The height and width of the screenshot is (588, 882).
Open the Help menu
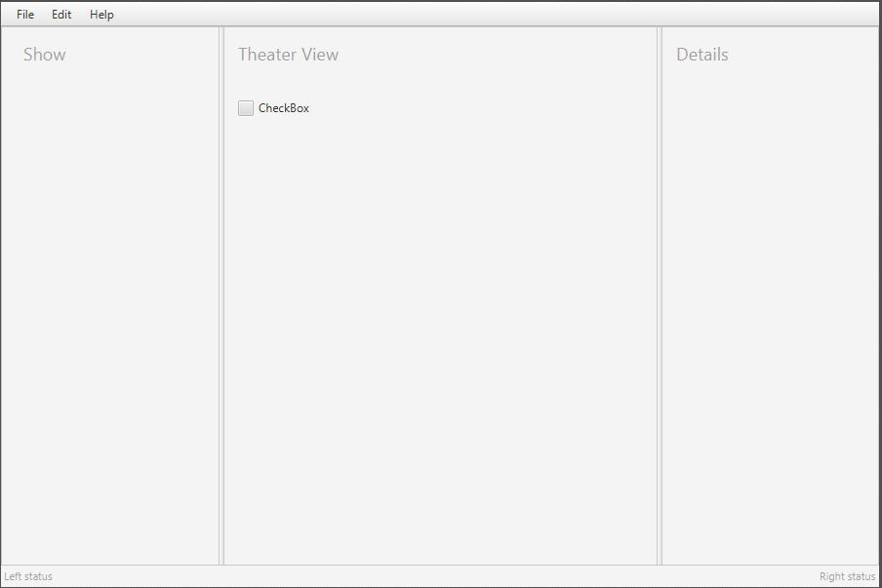click(x=100, y=14)
